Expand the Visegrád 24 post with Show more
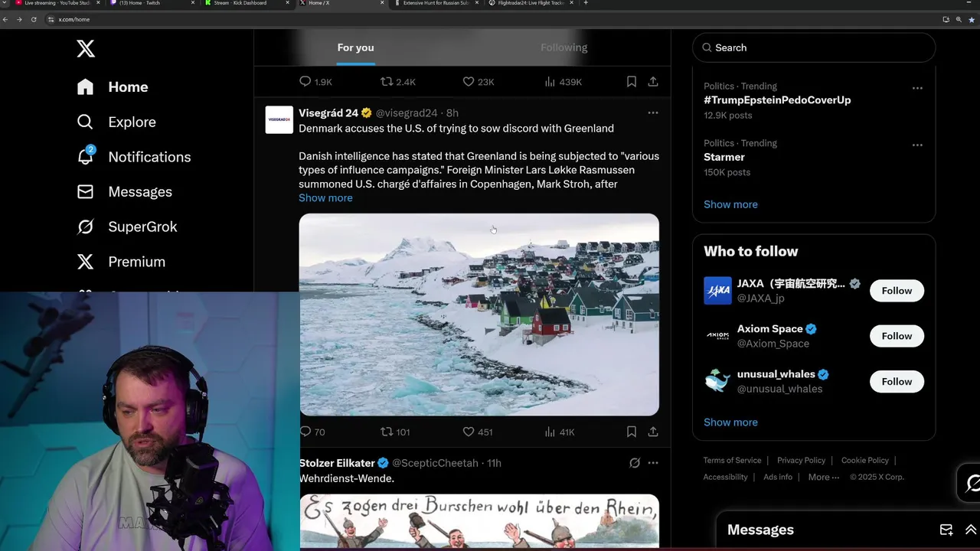Image resolution: width=980 pixels, height=551 pixels. [325, 197]
